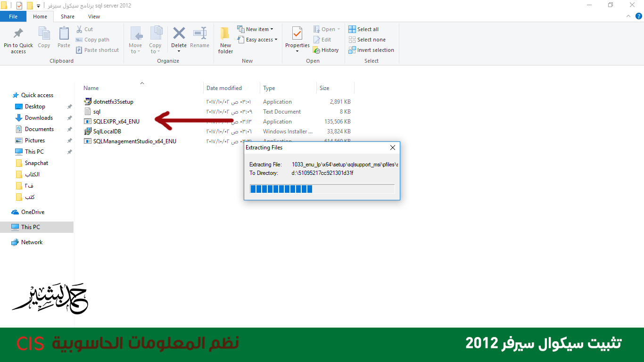Click the 2,891 KB size value

pos(340,102)
